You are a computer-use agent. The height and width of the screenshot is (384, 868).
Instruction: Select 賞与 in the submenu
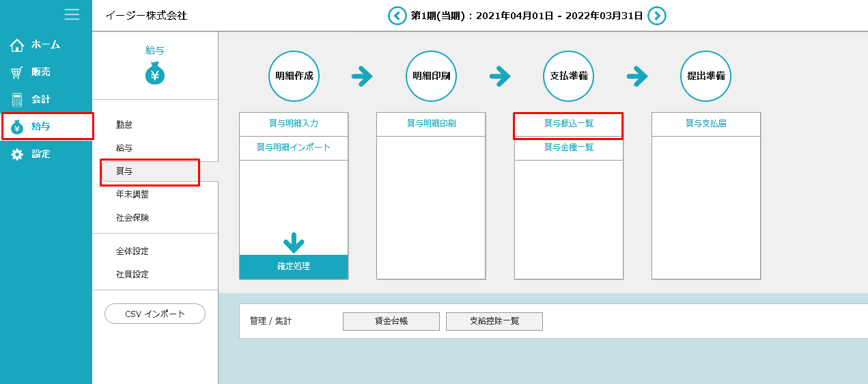click(125, 171)
